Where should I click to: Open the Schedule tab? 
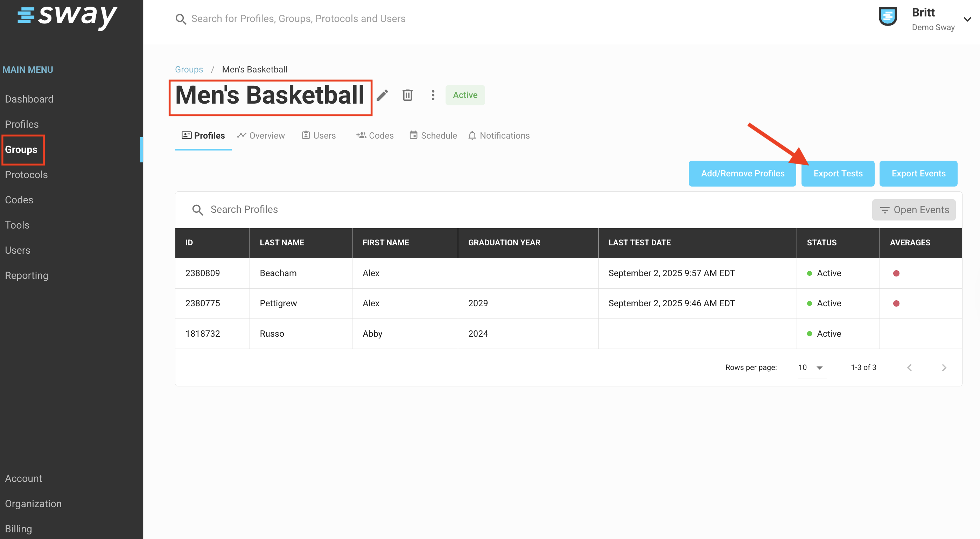[x=433, y=135]
